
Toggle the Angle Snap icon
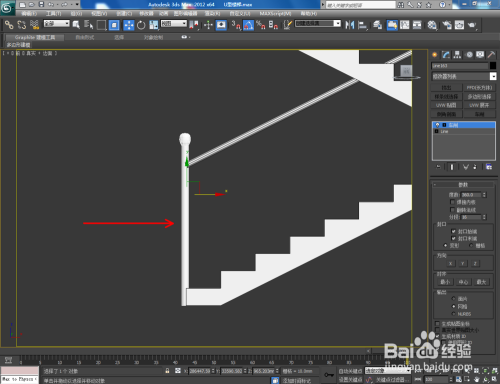click(x=248, y=25)
